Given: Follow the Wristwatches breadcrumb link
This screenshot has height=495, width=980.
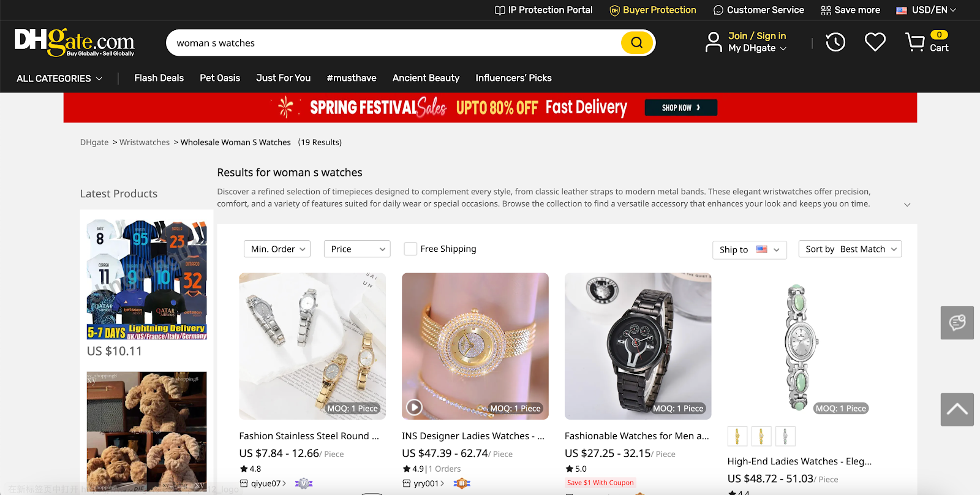Looking at the screenshot, I should click(145, 142).
